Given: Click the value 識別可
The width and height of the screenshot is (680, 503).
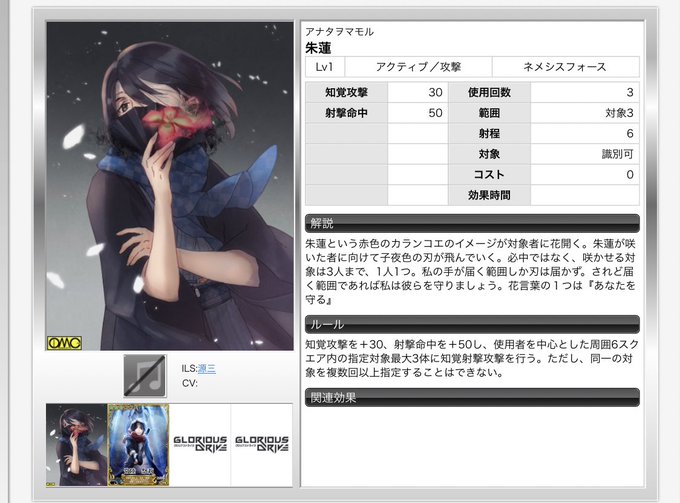Looking at the screenshot, I should 585,154.
